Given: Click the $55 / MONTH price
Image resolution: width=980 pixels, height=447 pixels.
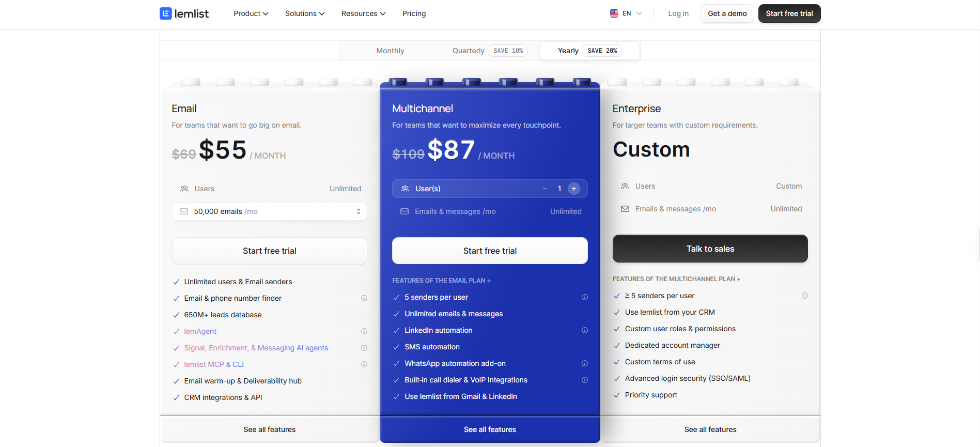Looking at the screenshot, I should point(242,150).
